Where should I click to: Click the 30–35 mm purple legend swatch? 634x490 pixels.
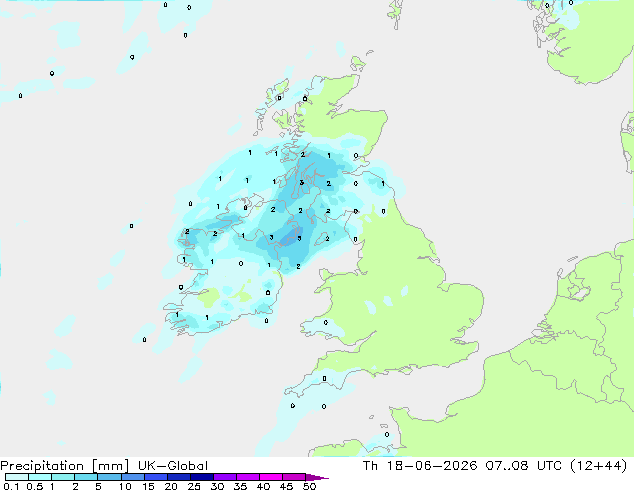224,477
